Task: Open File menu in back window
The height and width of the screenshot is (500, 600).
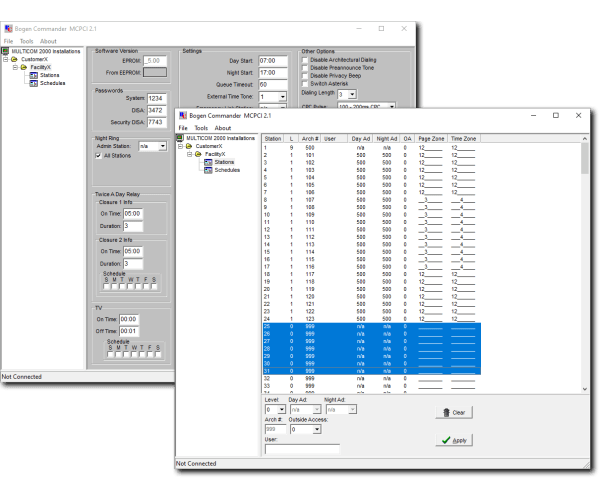Action: (8, 41)
